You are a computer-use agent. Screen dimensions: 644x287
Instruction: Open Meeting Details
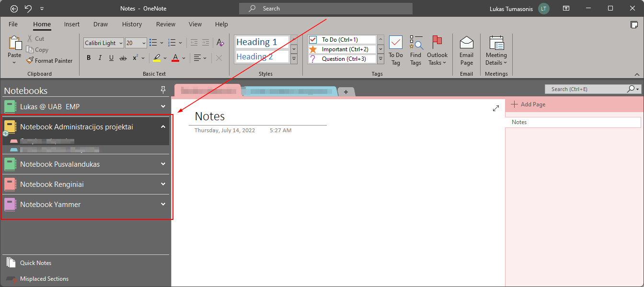pyautogui.click(x=496, y=51)
